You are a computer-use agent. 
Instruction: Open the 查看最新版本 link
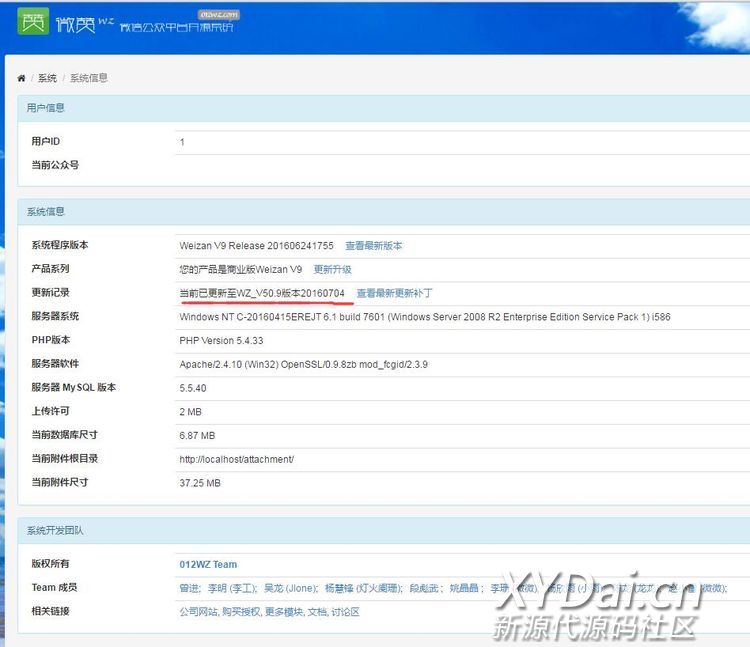pyautogui.click(x=374, y=246)
